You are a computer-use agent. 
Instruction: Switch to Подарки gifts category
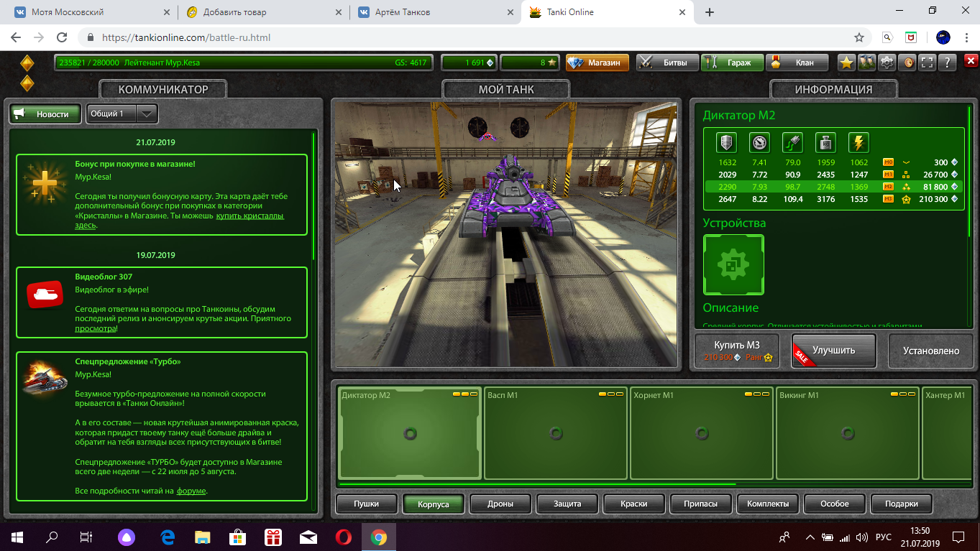pos(902,504)
